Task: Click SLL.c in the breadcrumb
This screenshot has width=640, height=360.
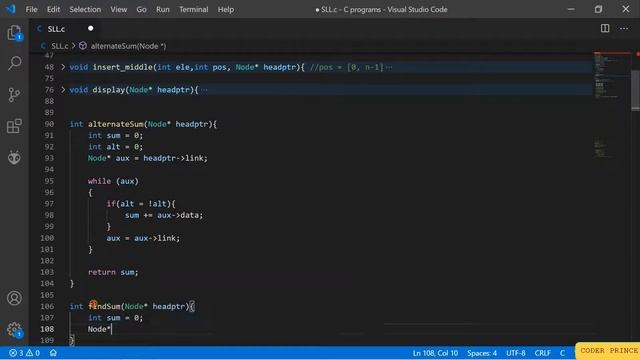Action: [60, 46]
